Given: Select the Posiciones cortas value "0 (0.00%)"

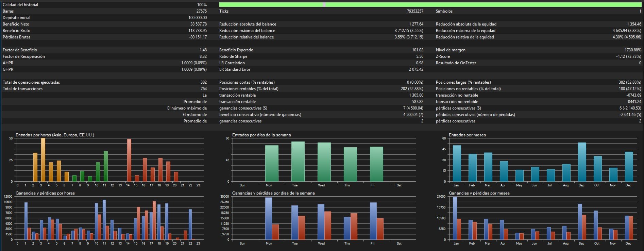Looking at the screenshot, I should point(415,82).
